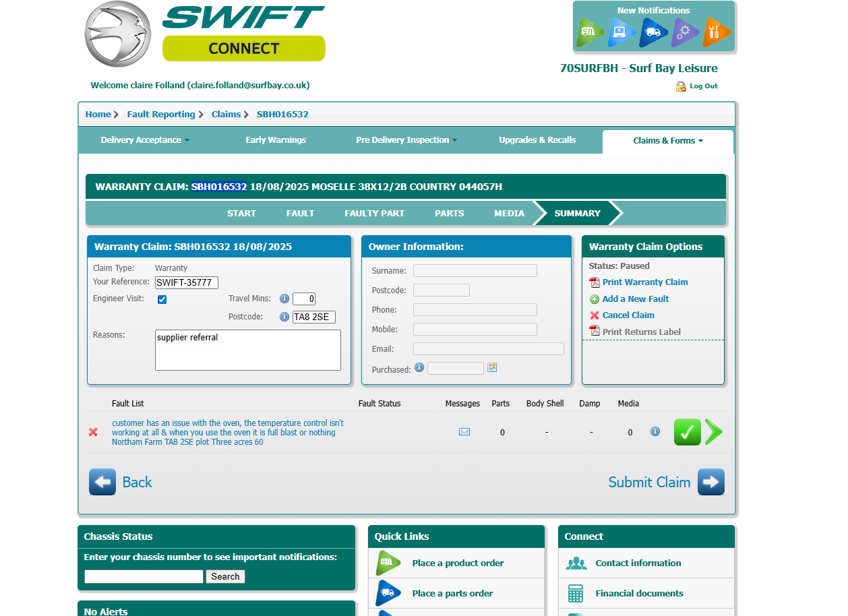Image resolution: width=848 pixels, height=616 pixels.
Task: Expand the Claims & Forms menu
Action: 668,141
